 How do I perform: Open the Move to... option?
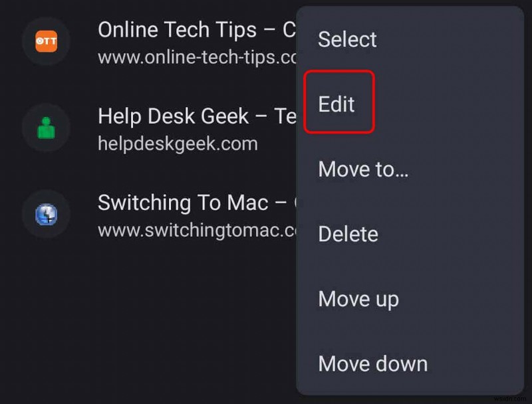point(363,169)
